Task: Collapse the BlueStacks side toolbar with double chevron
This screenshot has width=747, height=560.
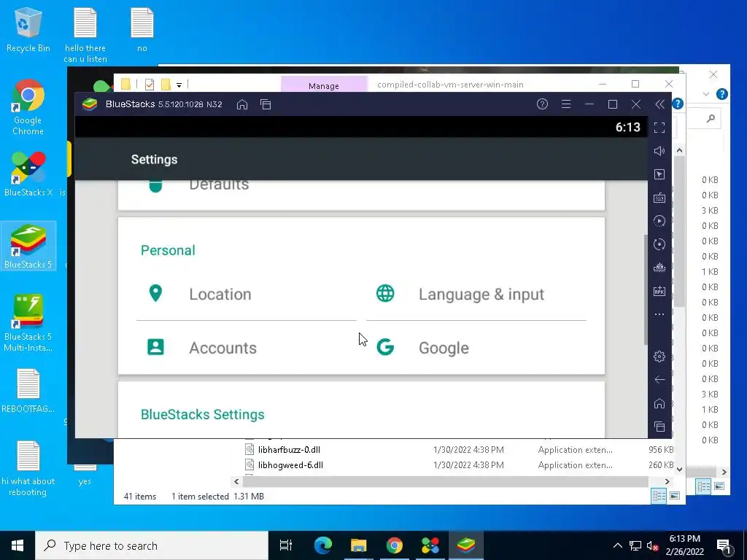Action: [659, 104]
